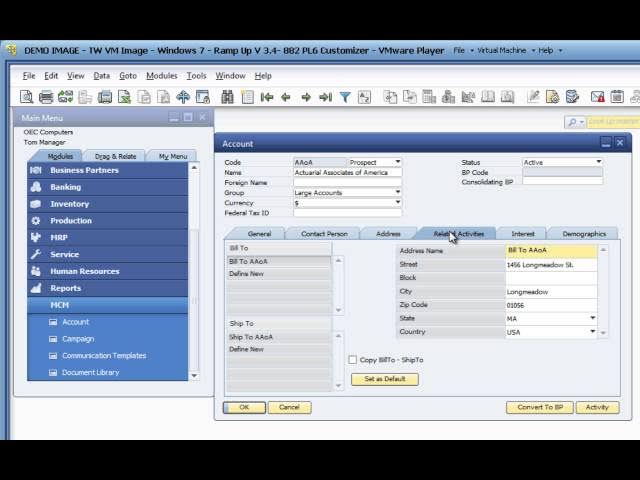Enable Copy BillTo - ShipTo checkbox
Image resolution: width=640 pixels, height=480 pixels.
[x=352, y=360]
